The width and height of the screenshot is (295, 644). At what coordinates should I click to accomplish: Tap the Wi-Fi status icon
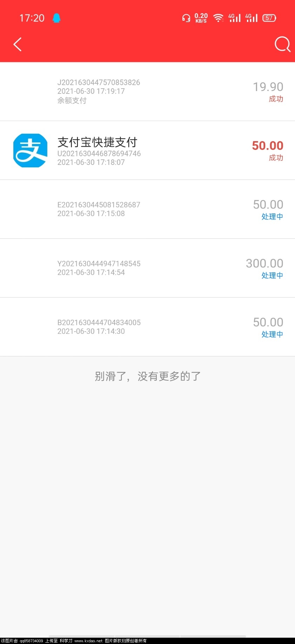click(x=218, y=18)
